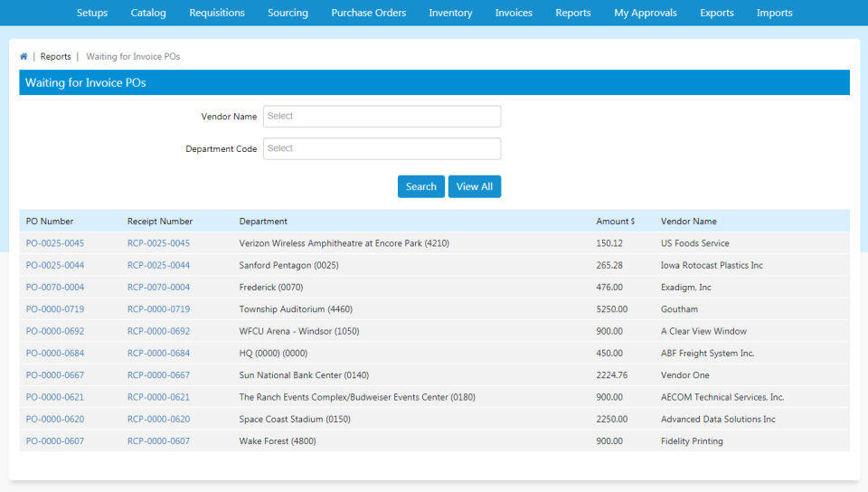
Task: Click the home icon in breadcrumb
Action: click(24, 57)
